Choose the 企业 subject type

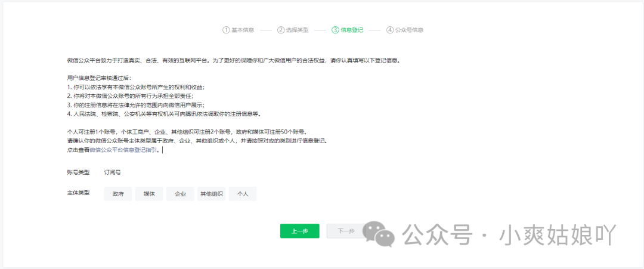[180, 194]
